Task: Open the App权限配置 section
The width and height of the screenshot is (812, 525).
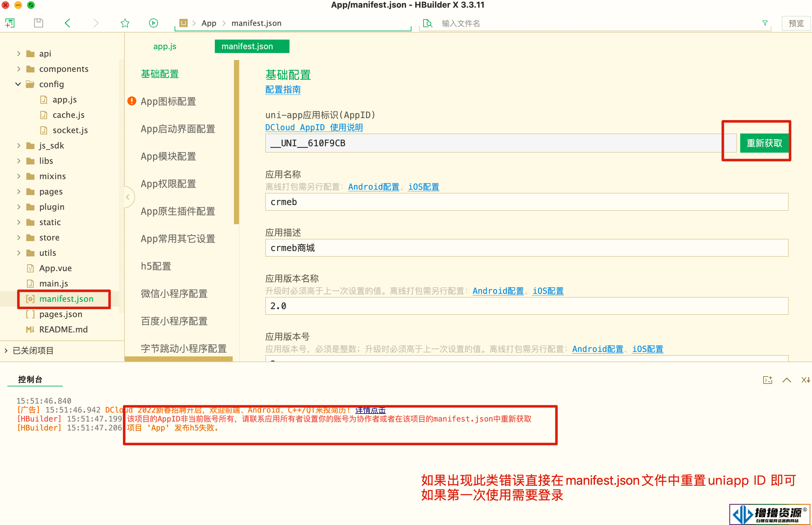Action: 168,184
